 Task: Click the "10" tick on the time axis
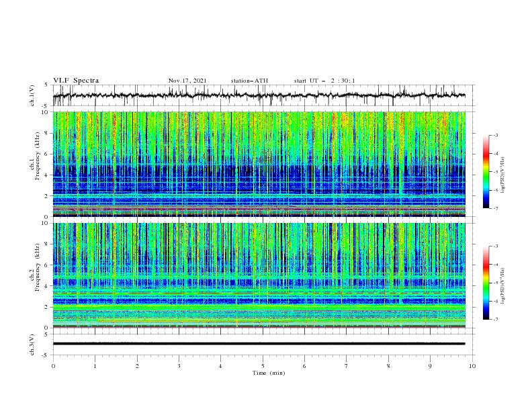point(472,366)
